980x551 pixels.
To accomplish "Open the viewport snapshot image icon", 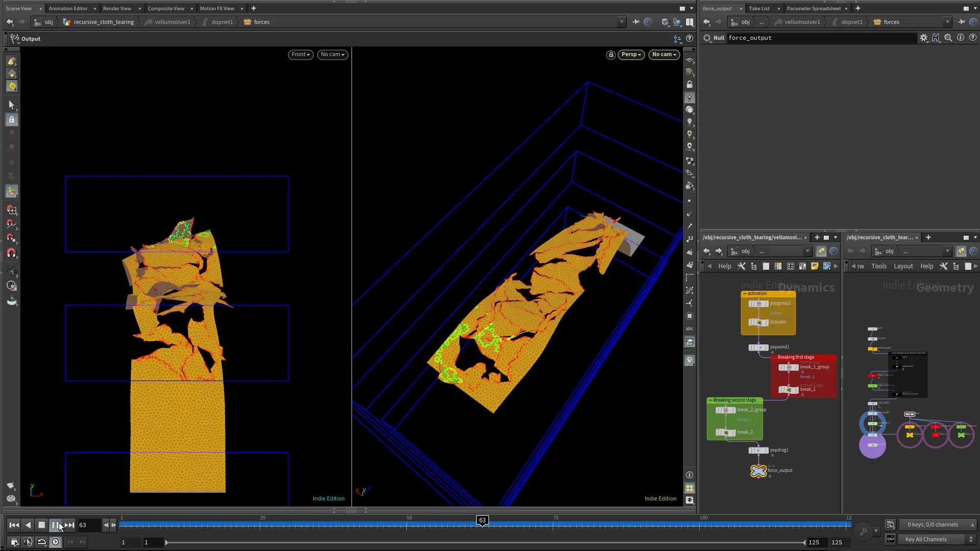I will [x=690, y=342].
